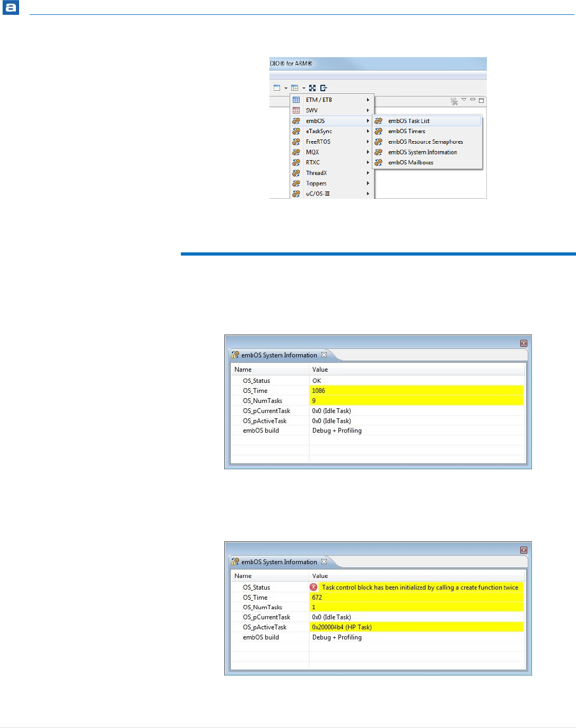Image resolution: width=576 pixels, height=728 pixels.
Task: Open the ThreadX submenu
Action: pyautogui.click(x=332, y=173)
